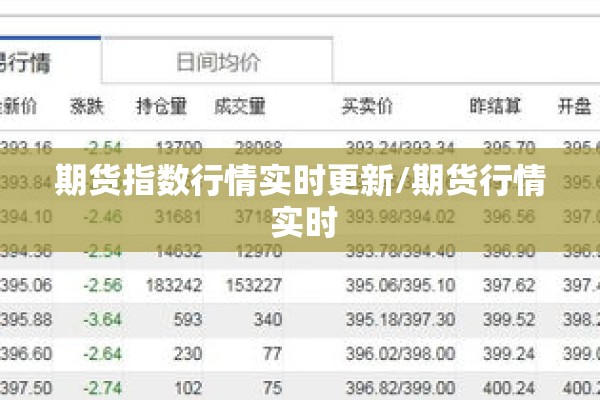Click the 396.60 latest price cell
The width and height of the screenshot is (600, 400).
coord(26,354)
